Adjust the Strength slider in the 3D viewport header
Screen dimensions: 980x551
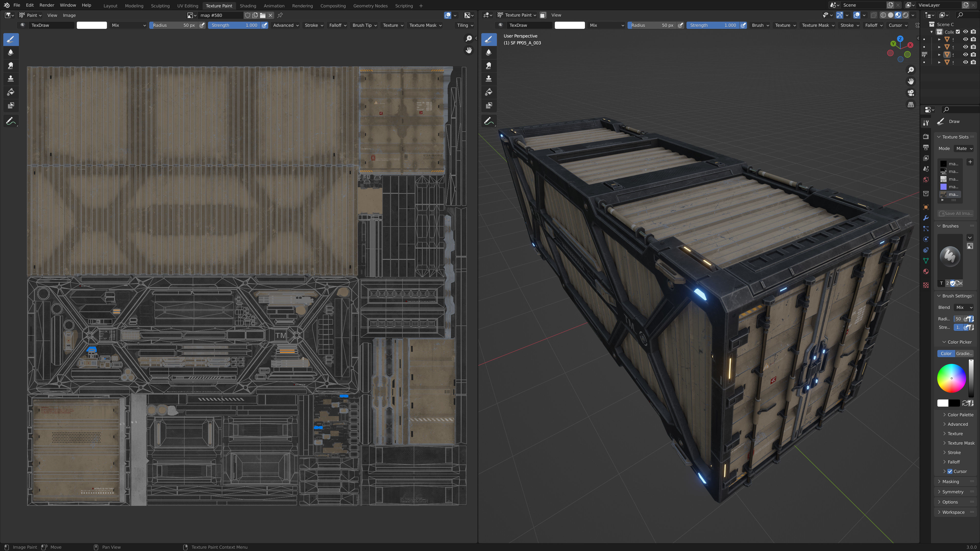pos(713,26)
